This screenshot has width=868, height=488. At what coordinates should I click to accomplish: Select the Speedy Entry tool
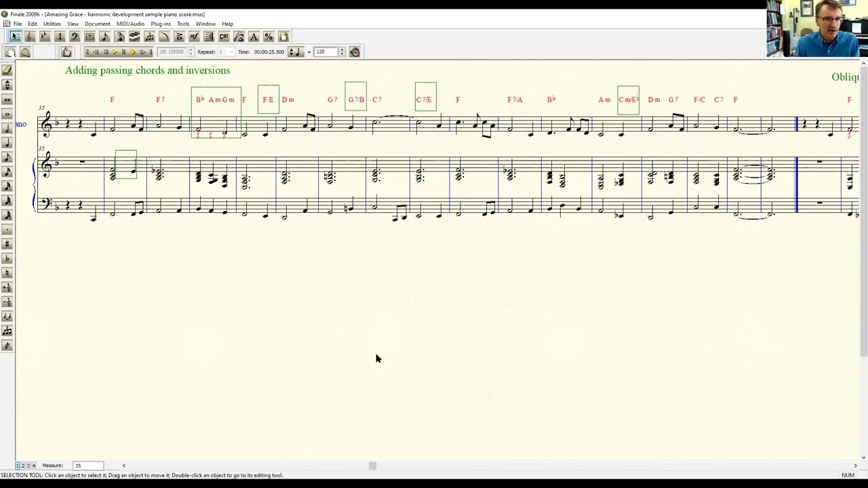pyautogui.click(x=119, y=37)
